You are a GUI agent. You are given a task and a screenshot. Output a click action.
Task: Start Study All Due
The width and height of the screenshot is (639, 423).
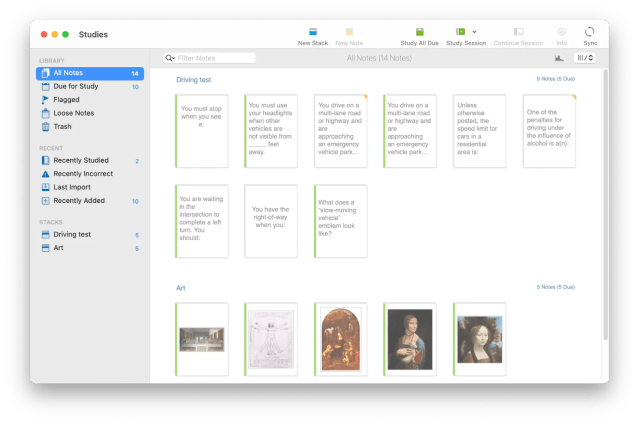tap(419, 37)
